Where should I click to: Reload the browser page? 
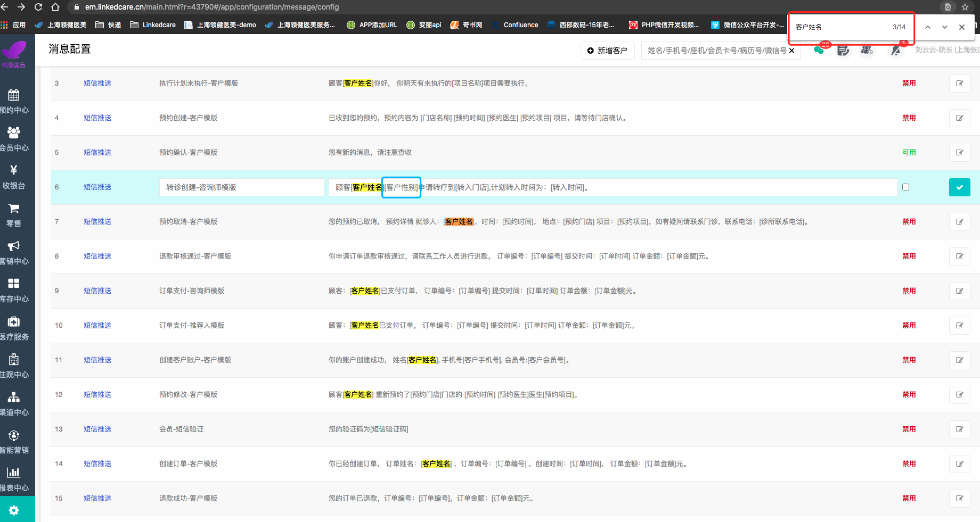pos(38,7)
